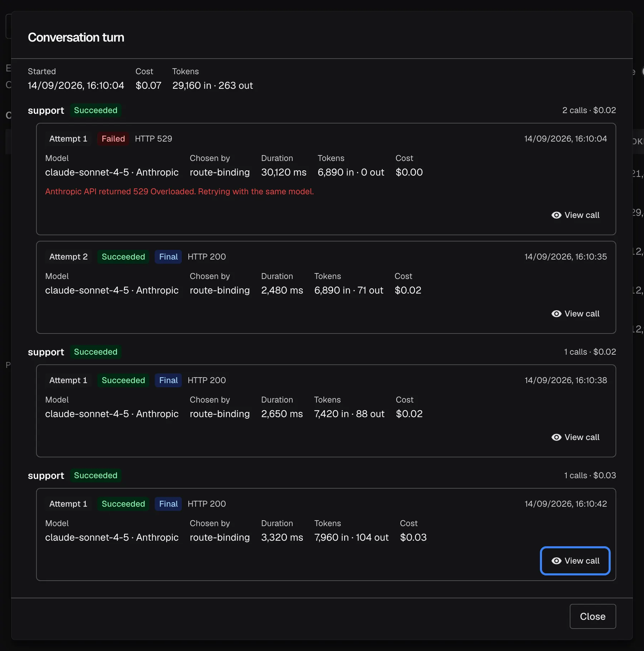Click the Final badge on the 16:10:38 attempt
The height and width of the screenshot is (651, 644).
click(168, 380)
